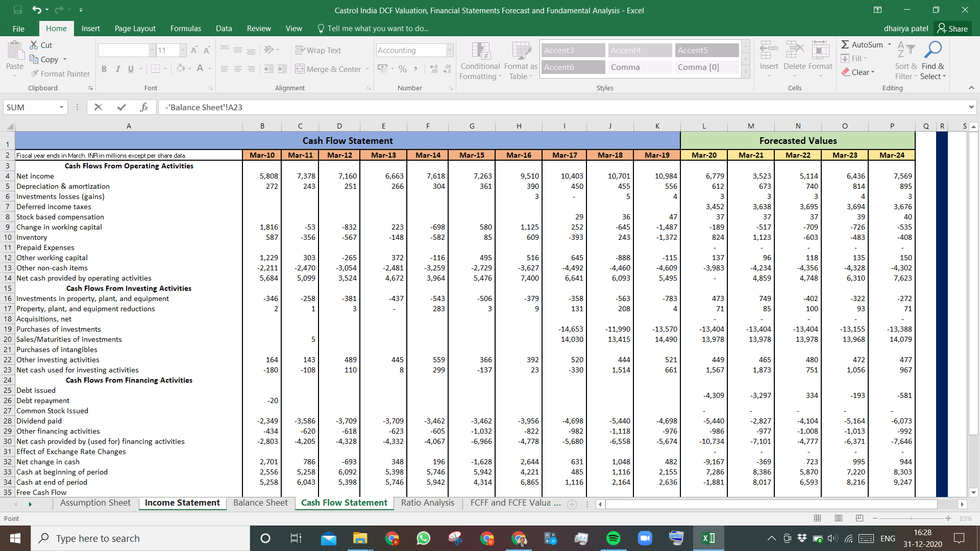This screenshot has width=980, height=551.
Task: Open the Balance Sheet worksheet tab
Action: click(x=260, y=503)
